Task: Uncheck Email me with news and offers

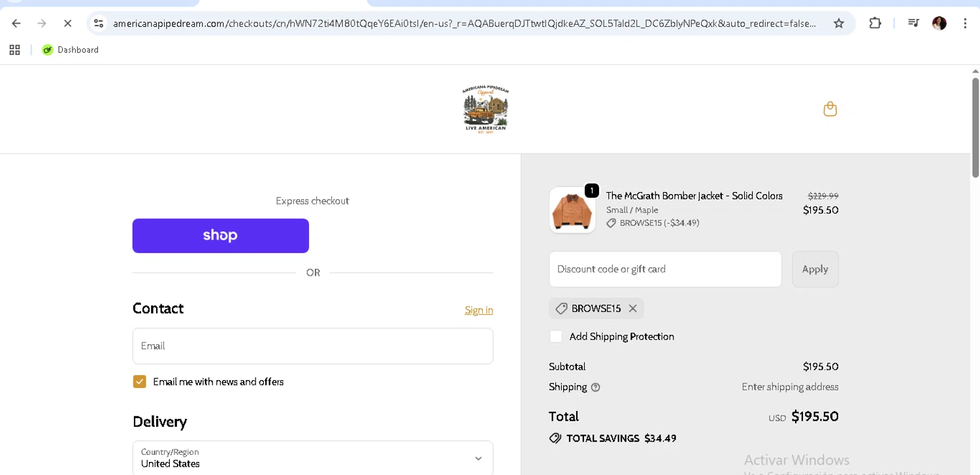Action: coord(139,382)
